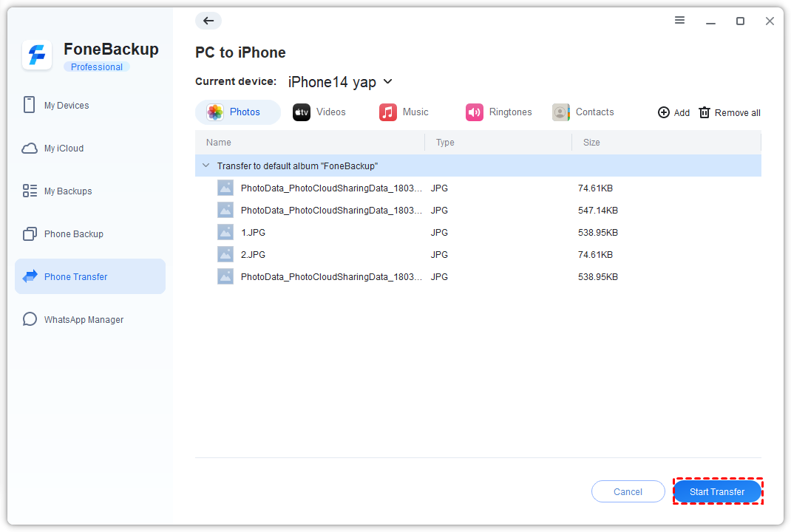Click the Cancel button
Viewport: 791px width, 532px height.
pos(628,491)
